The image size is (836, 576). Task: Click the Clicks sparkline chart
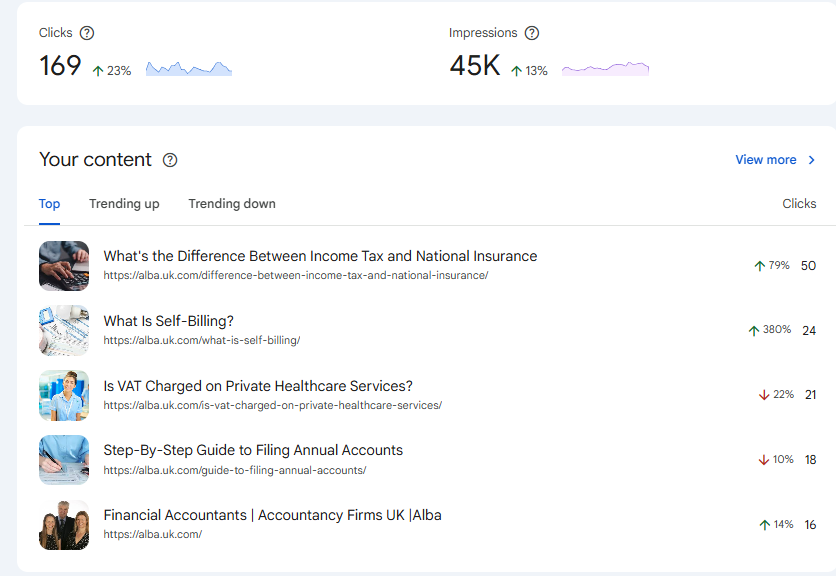coord(189,69)
